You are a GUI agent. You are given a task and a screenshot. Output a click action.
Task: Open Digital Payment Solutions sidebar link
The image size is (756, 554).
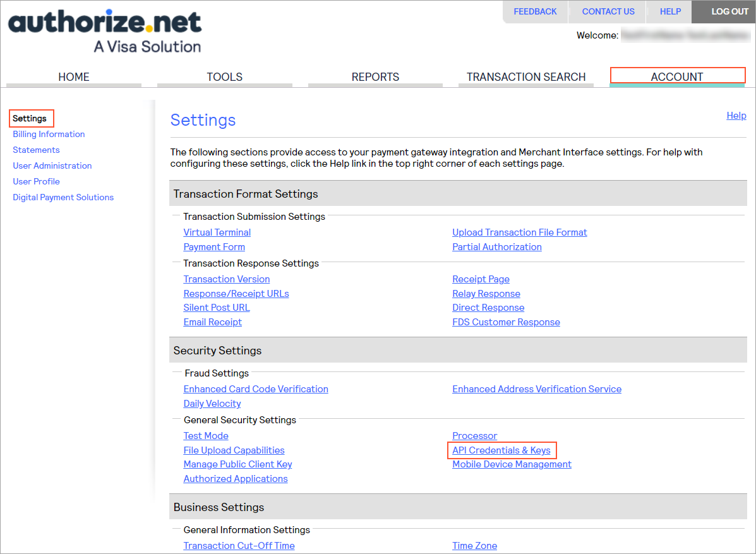(x=63, y=197)
